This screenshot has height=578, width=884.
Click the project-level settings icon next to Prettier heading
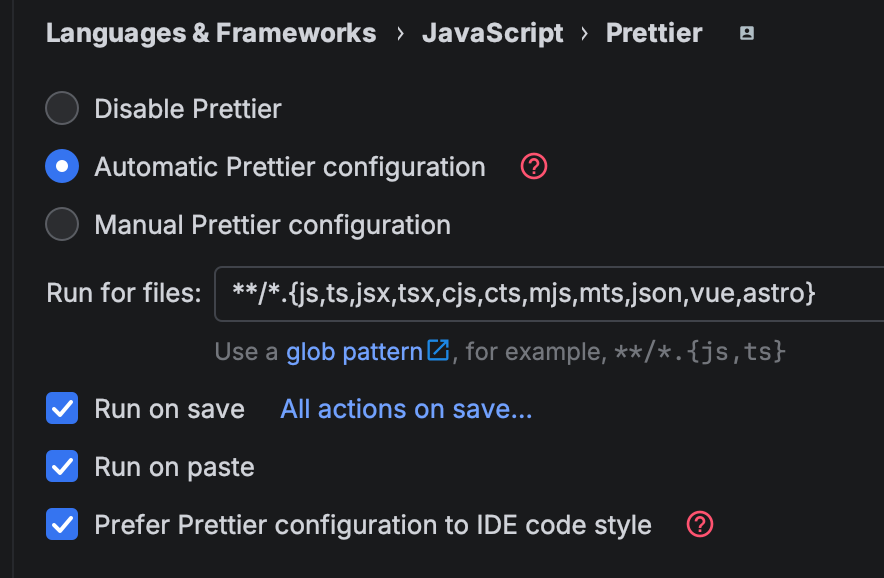(746, 33)
